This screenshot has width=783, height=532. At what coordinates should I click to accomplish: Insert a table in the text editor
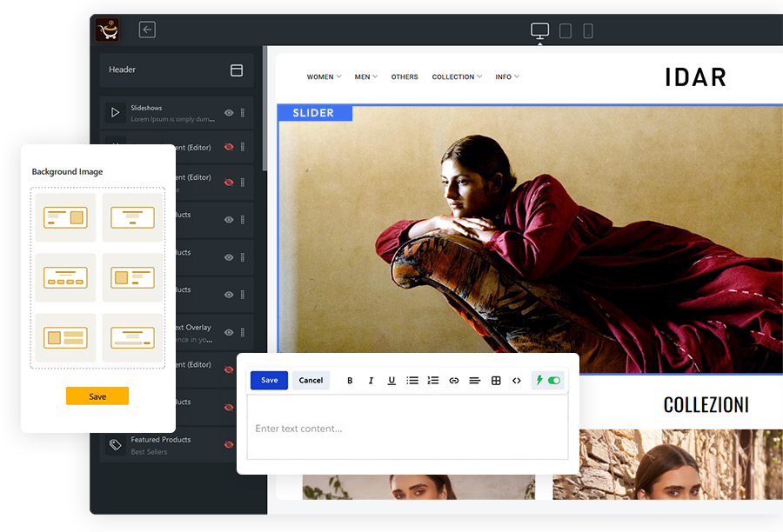[x=496, y=381]
